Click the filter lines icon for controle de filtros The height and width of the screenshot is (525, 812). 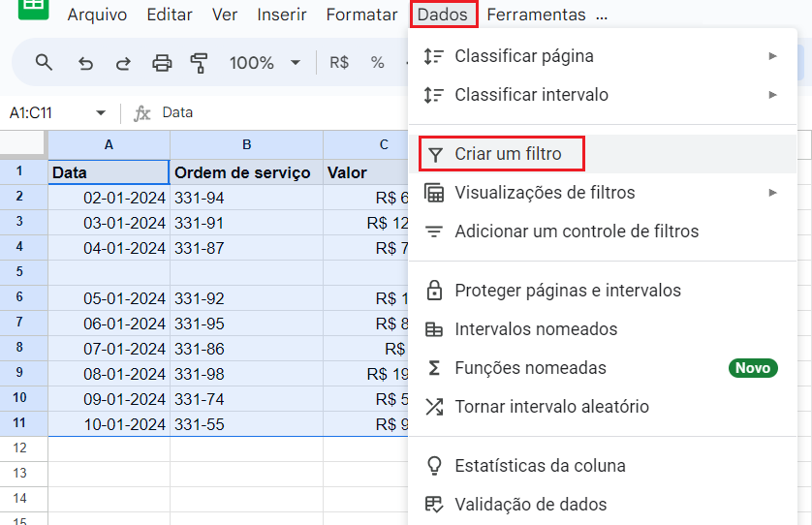(434, 232)
